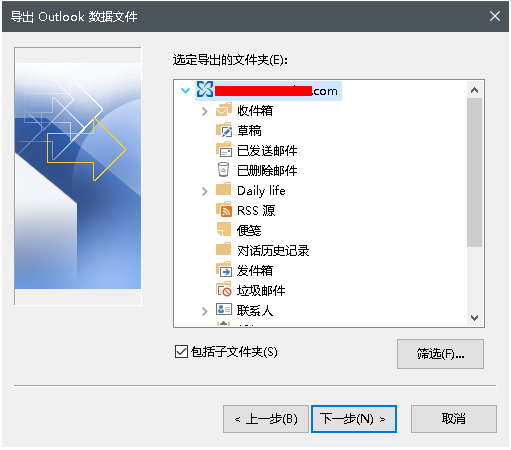Proceed with 下一步(N)
Screen dimensions: 511x450
(x=354, y=419)
